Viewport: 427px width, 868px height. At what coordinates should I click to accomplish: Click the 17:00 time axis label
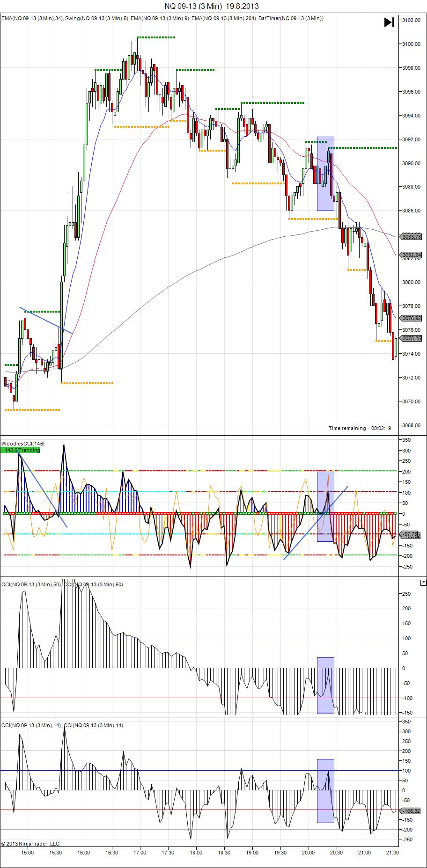click(140, 853)
